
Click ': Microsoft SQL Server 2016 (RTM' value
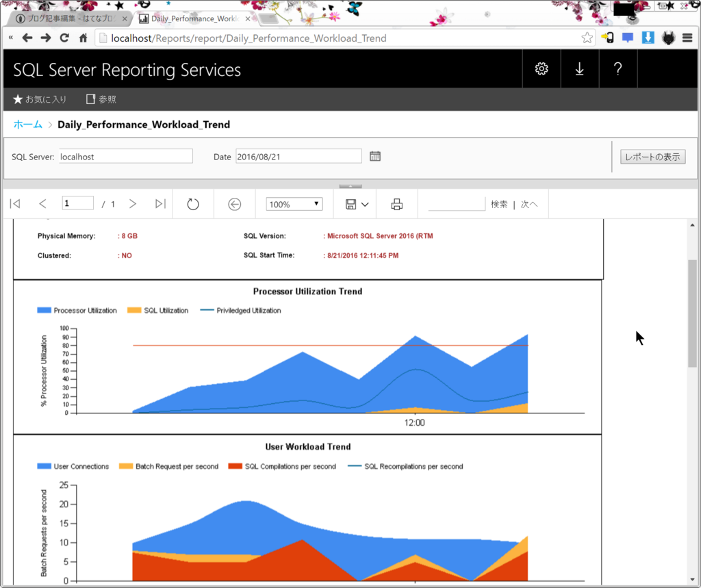[x=378, y=236]
